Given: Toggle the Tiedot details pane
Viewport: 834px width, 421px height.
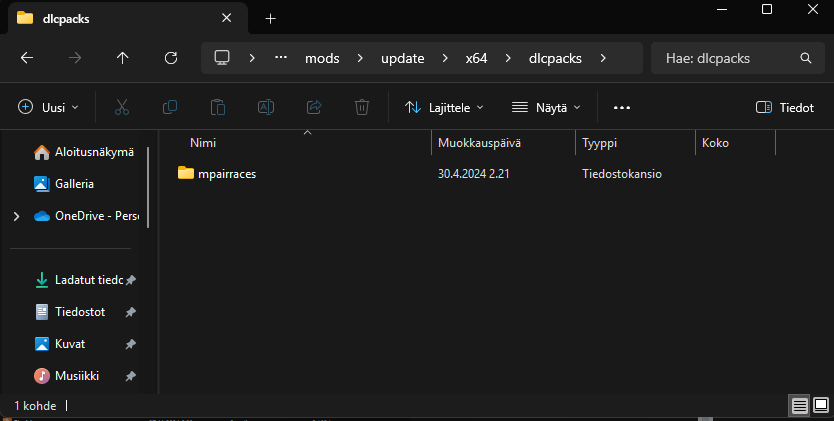Looking at the screenshot, I should click(x=784, y=107).
